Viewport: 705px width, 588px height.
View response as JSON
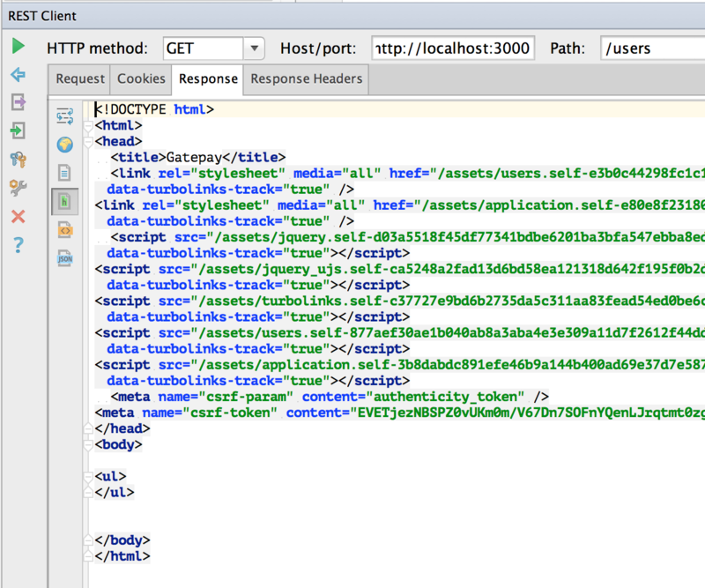click(x=64, y=258)
